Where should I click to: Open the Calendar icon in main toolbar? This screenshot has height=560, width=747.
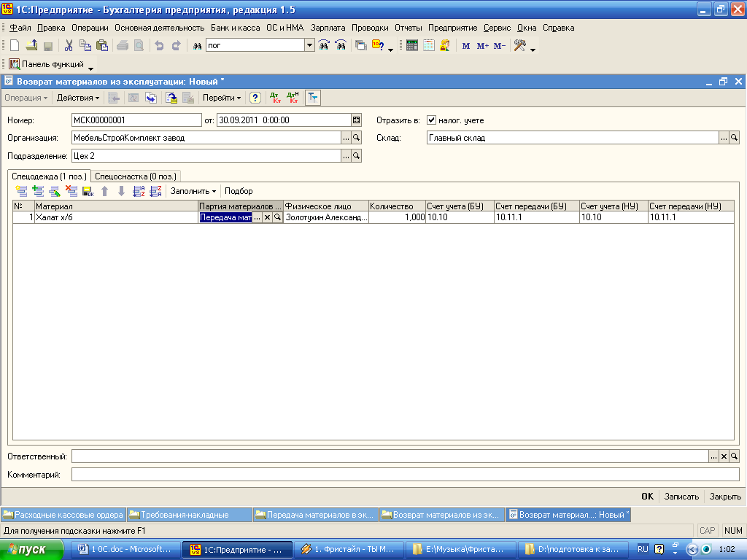click(429, 46)
